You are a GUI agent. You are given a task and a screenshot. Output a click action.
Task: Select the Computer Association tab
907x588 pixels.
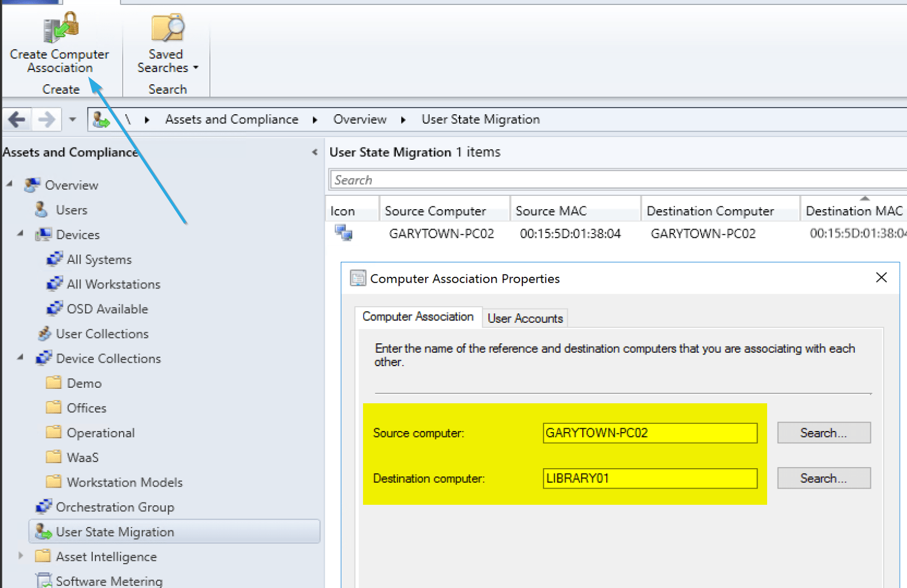click(x=417, y=317)
